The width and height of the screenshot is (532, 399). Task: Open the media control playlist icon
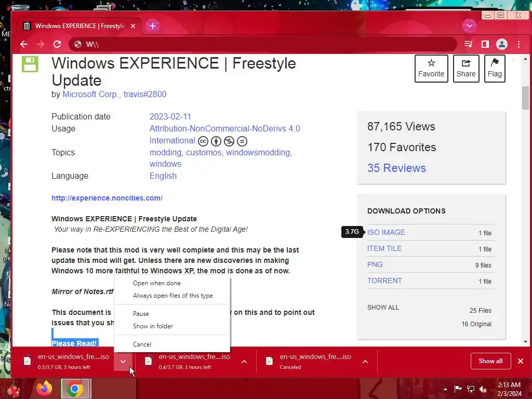(469, 44)
